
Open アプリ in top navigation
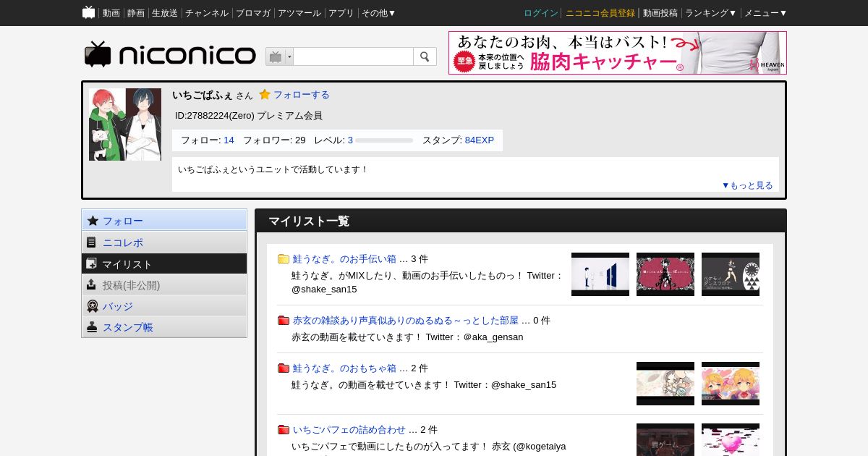click(x=341, y=13)
